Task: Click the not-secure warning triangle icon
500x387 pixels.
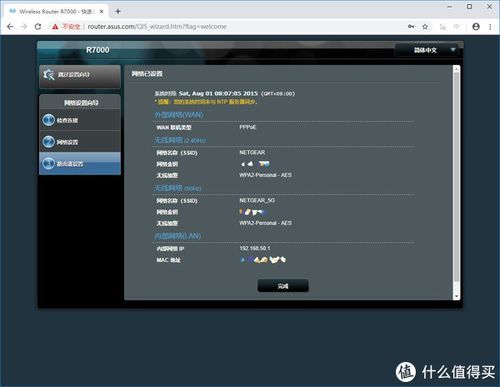Action: coord(55,27)
